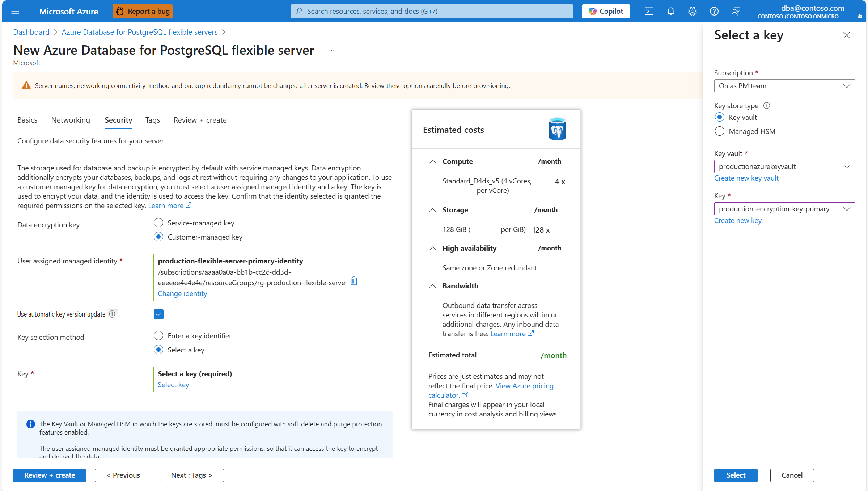868x491 pixels.
Task: Click the search resources input field
Action: (432, 11)
